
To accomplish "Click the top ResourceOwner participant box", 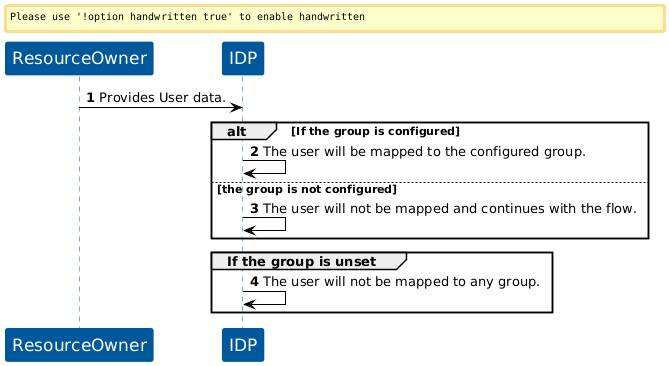I will click(79, 58).
